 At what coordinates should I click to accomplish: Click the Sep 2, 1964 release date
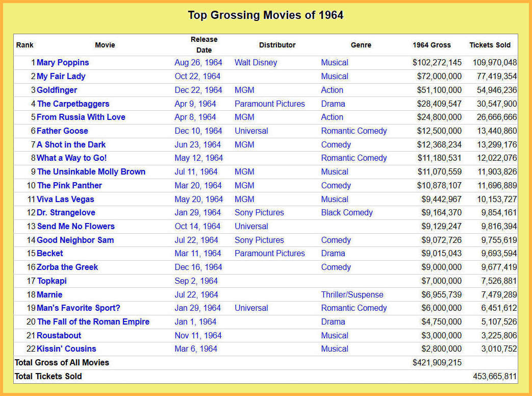point(196,281)
